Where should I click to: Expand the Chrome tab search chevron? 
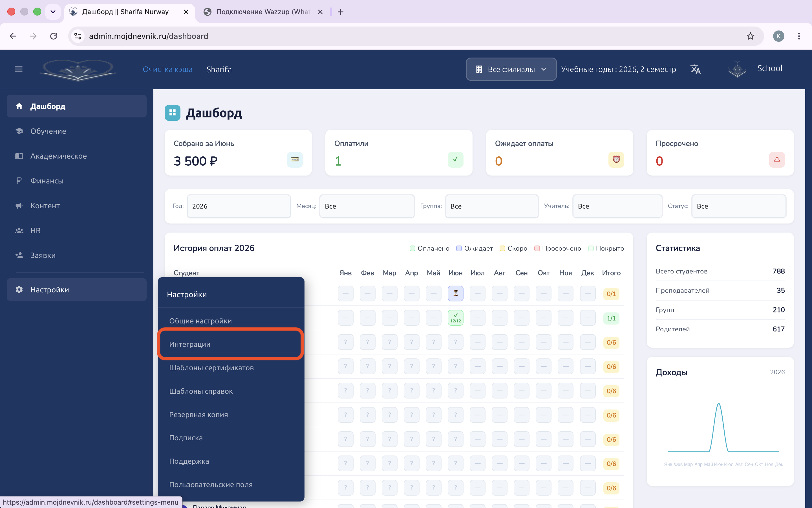click(x=53, y=12)
